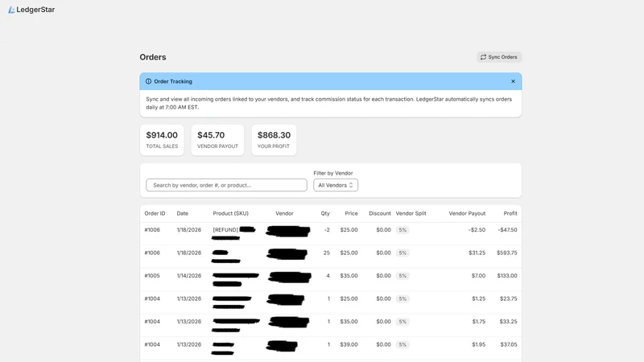Viewport: 644px width, 362px height.
Task: Click the $45.70 Vendor Payout card
Action: coord(217,140)
